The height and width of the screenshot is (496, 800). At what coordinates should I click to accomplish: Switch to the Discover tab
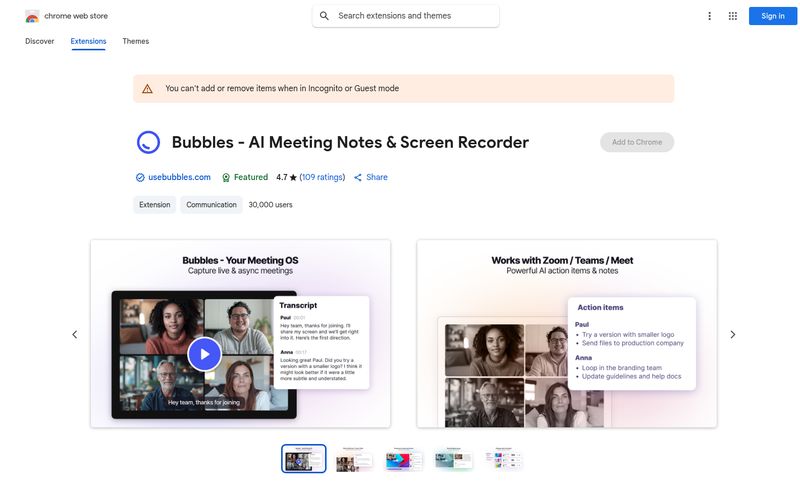[39, 41]
